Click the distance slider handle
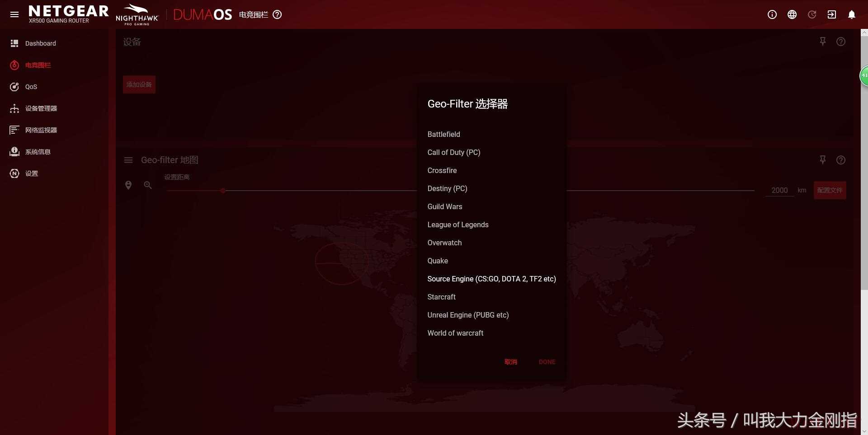The image size is (868, 435). 223,191
